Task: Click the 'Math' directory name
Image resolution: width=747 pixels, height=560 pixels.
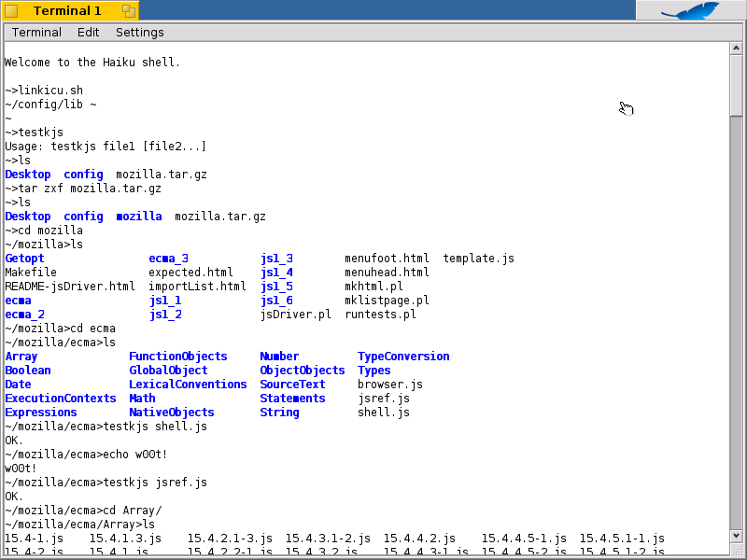Action: click(142, 399)
